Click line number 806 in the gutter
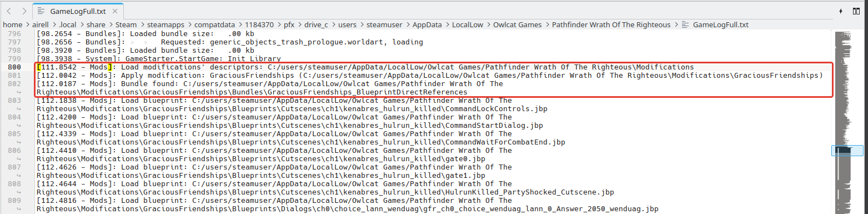Screen dimensions: 868x214 pyautogui.click(x=15, y=150)
